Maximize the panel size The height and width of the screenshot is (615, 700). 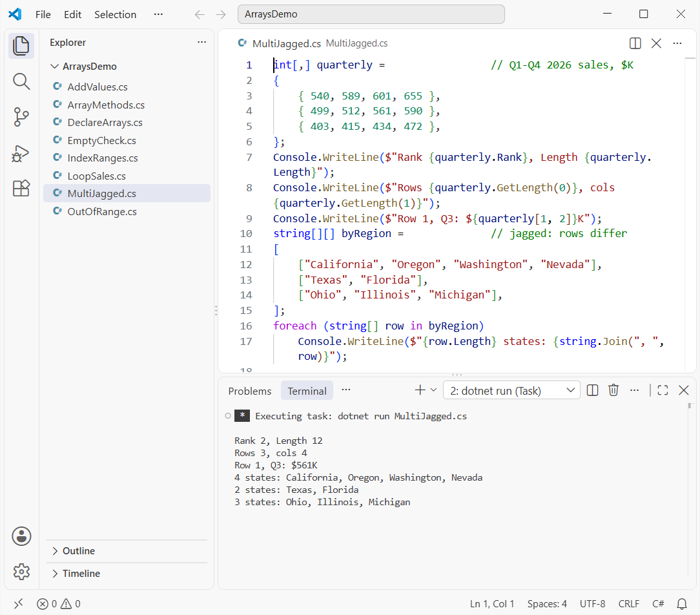[x=663, y=390]
